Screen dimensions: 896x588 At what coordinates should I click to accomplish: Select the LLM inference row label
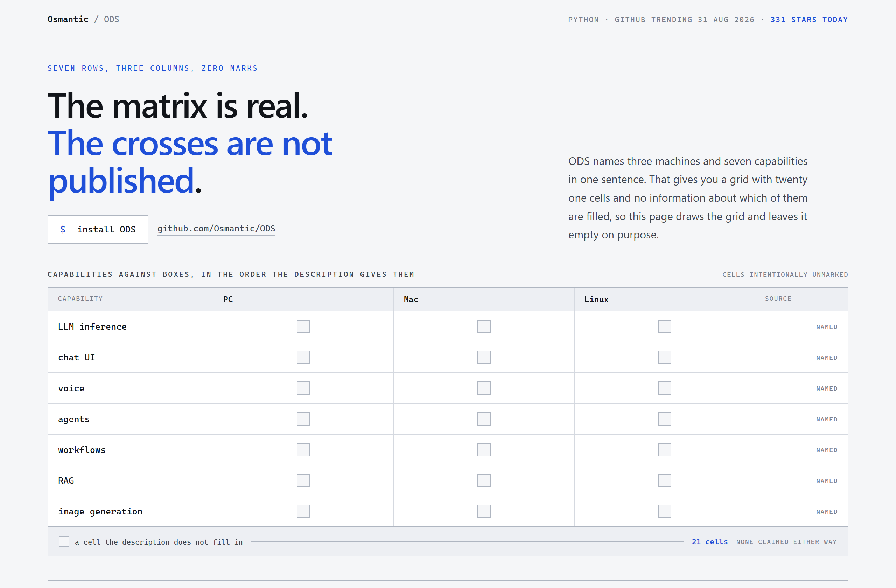(x=92, y=327)
